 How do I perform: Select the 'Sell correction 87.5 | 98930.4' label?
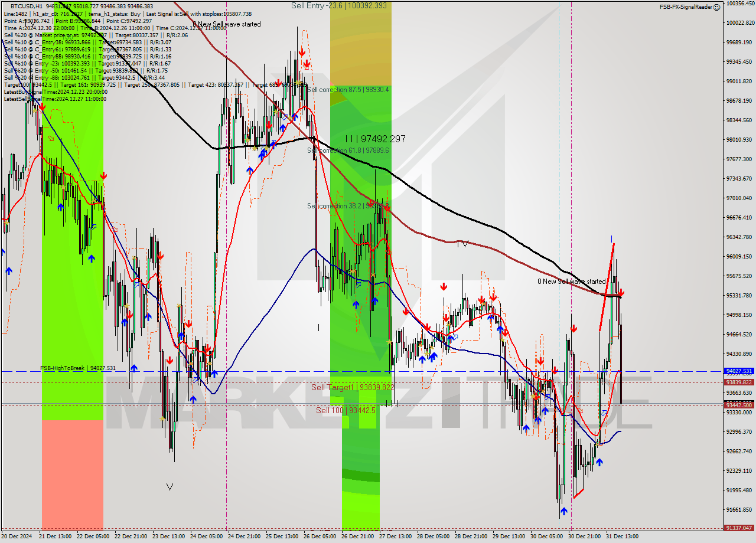click(348, 90)
